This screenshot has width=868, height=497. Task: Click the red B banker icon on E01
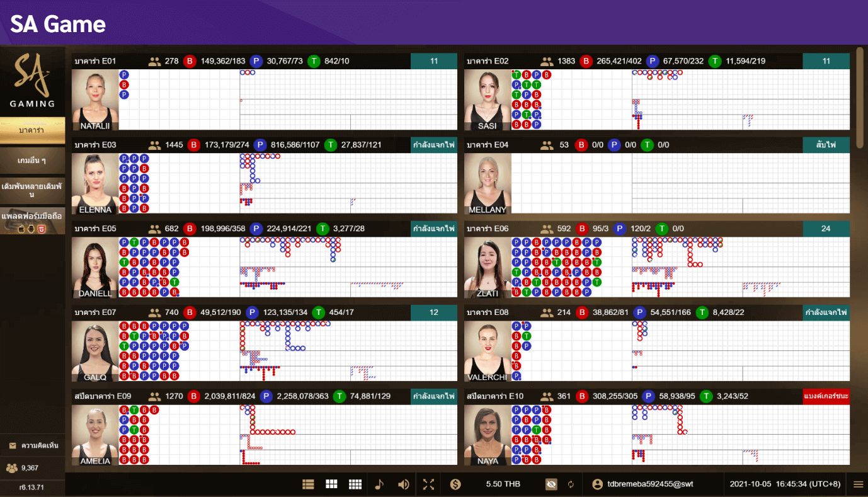tap(190, 61)
